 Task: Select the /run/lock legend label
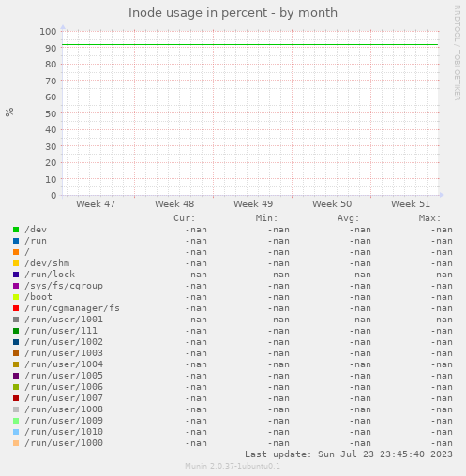click(50, 275)
